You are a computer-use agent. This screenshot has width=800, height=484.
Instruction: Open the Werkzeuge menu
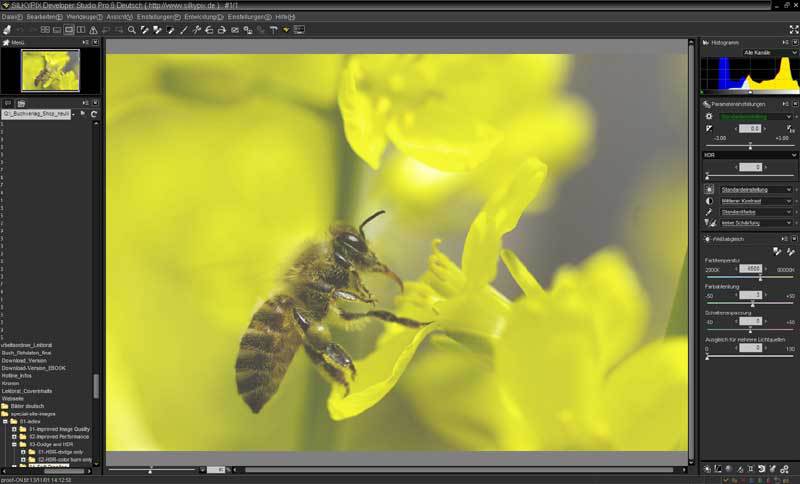coord(84,17)
